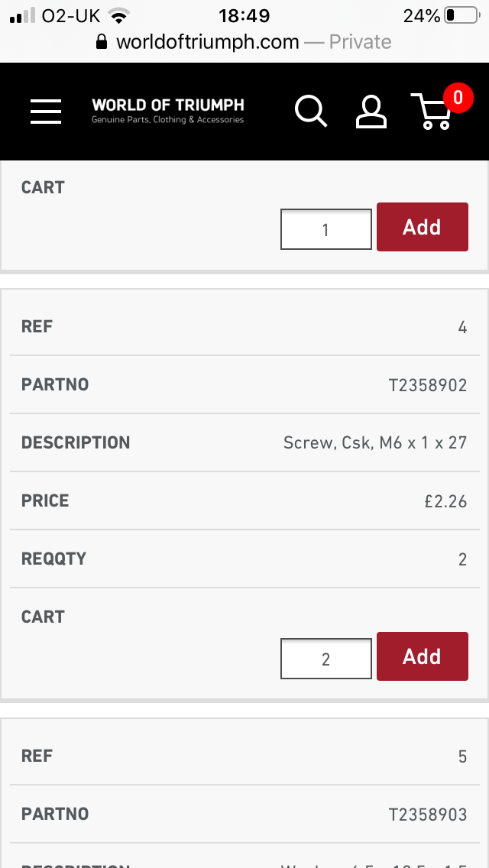Image resolution: width=489 pixels, height=868 pixels.
Task: Tap the padlock icon in address bar
Action: tap(102, 42)
